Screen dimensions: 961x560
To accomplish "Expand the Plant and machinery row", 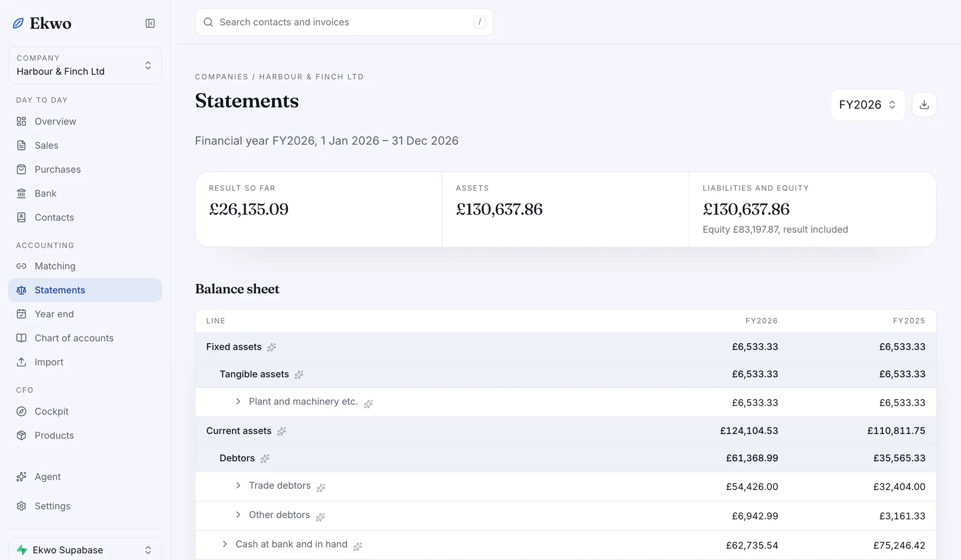I will 238,402.
